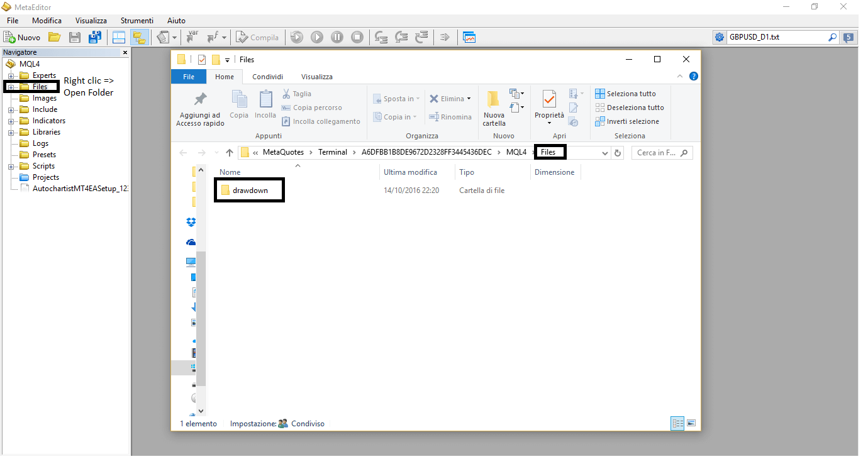The width and height of the screenshot is (868, 464).
Task: Click the Step Out debug icon
Action: pos(421,37)
